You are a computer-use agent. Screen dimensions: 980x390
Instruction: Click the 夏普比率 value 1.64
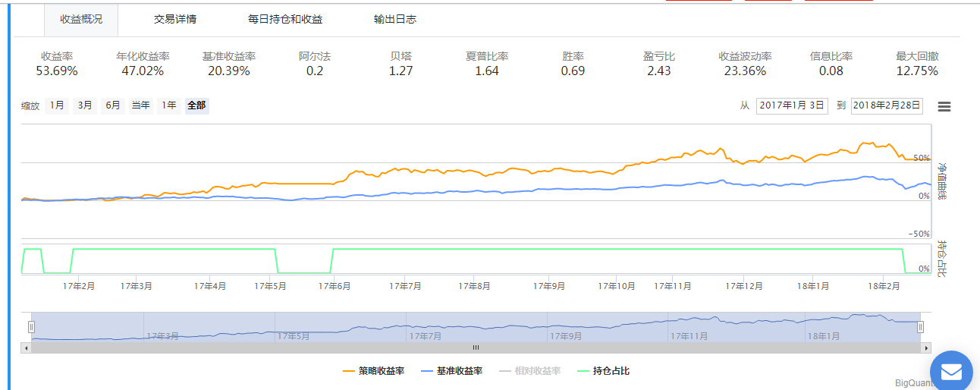point(487,71)
